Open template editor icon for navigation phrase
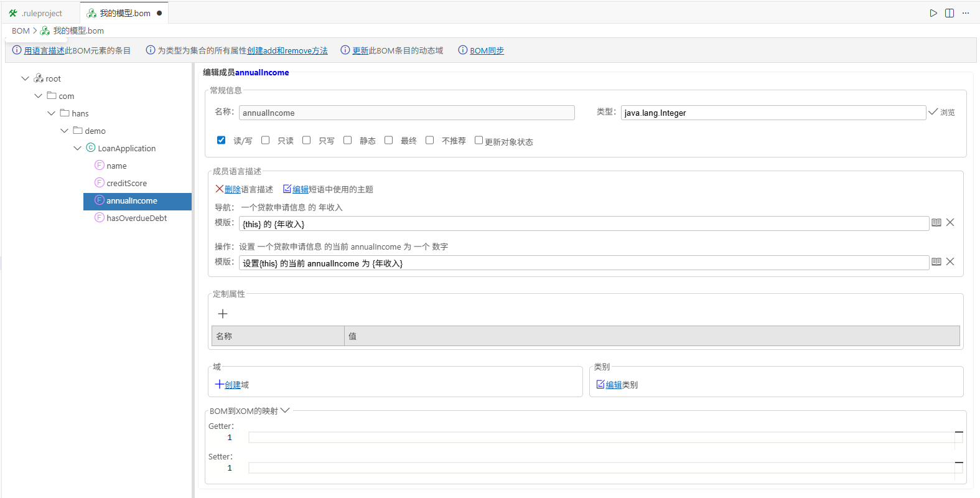The image size is (980, 498). [x=936, y=223]
